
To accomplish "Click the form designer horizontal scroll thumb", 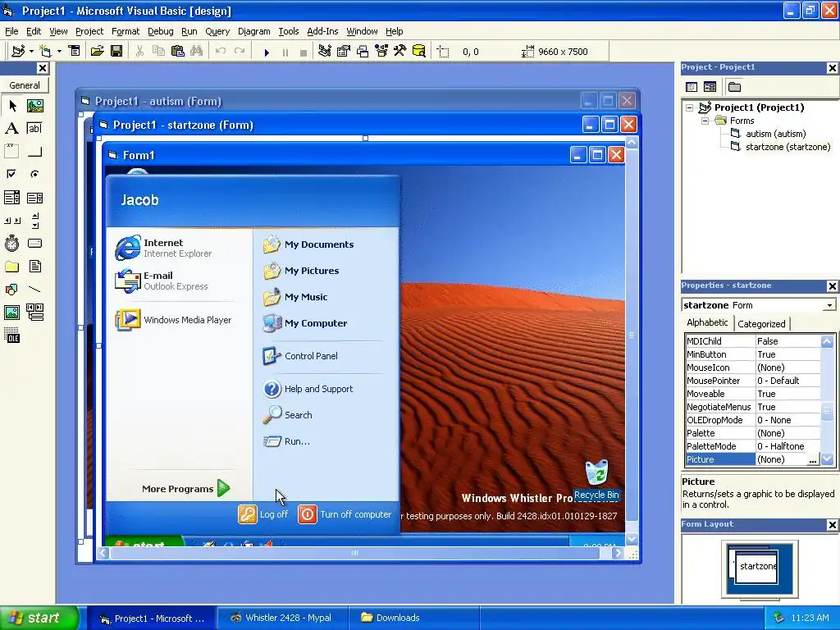I will point(354,553).
